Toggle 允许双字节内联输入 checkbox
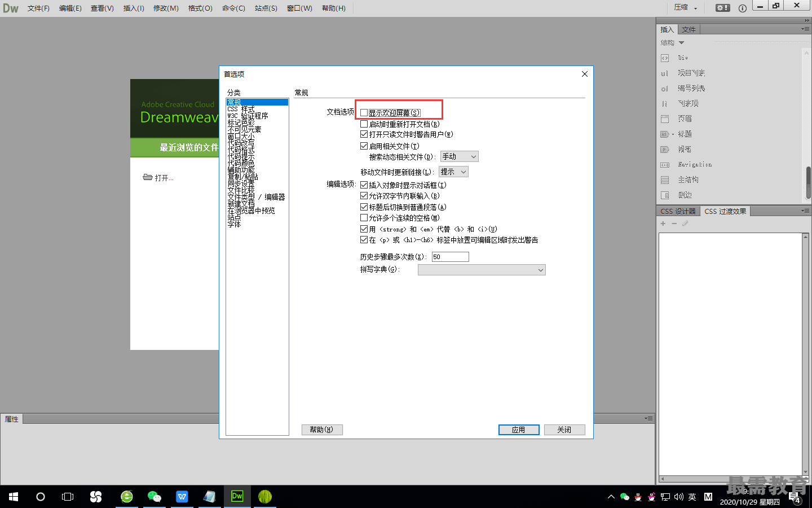Screen dimensions: 812x508 click(364, 195)
